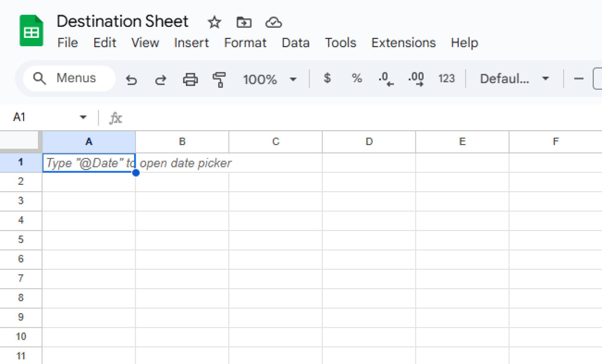Click the Destination Sheet title
The width and height of the screenshot is (602, 364).
(x=123, y=21)
